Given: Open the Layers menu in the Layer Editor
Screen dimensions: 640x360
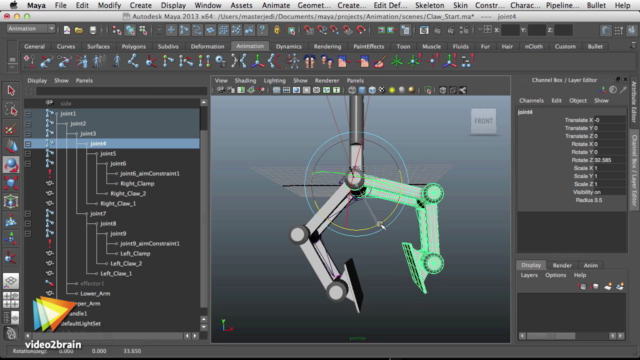Looking at the screenshot, I should coord(529,275).
